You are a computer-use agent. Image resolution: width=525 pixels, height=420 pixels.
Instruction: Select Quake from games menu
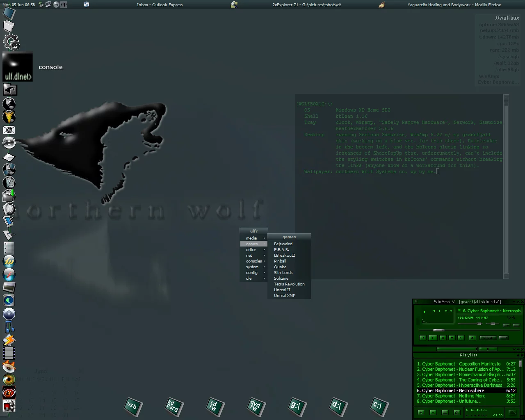pyautogui.click(x=280, y=267)
